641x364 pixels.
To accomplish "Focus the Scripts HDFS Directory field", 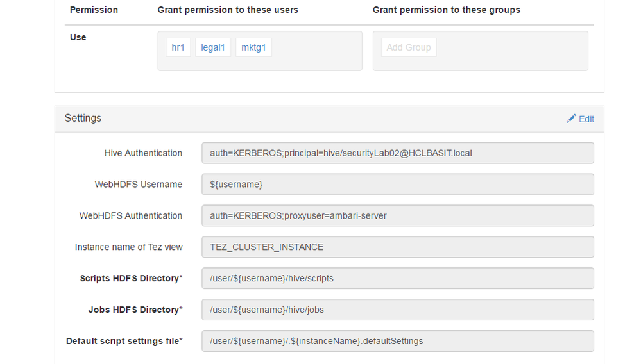I will pyautogui.click(x=397, y=279).
